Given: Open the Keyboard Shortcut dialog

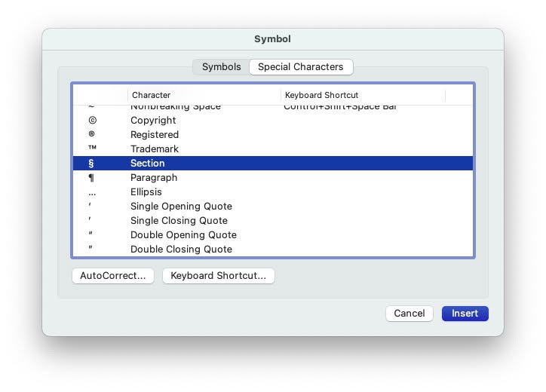Looking at the screenshot, I should coord(219,276).
